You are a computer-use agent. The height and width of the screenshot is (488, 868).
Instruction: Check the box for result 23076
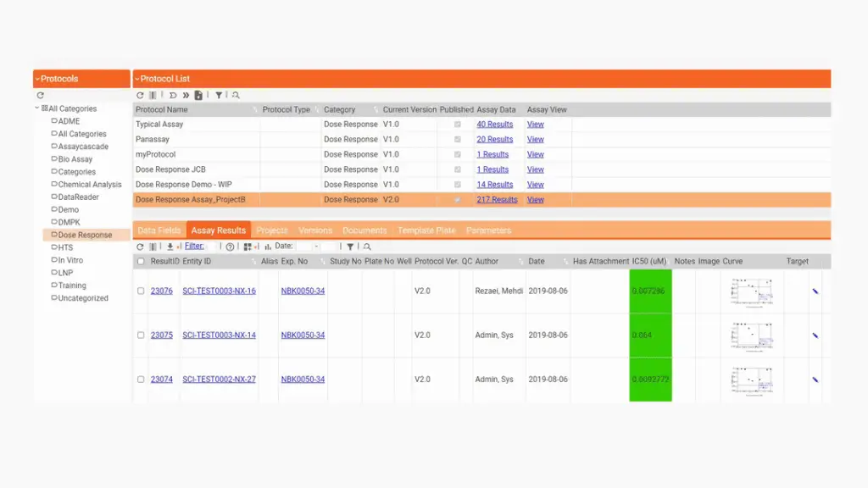(x=141, y=291)
